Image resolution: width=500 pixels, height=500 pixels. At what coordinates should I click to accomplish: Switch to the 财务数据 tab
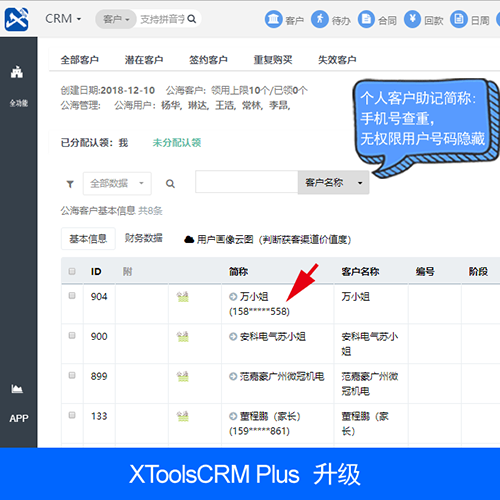[x=144, y=238]
